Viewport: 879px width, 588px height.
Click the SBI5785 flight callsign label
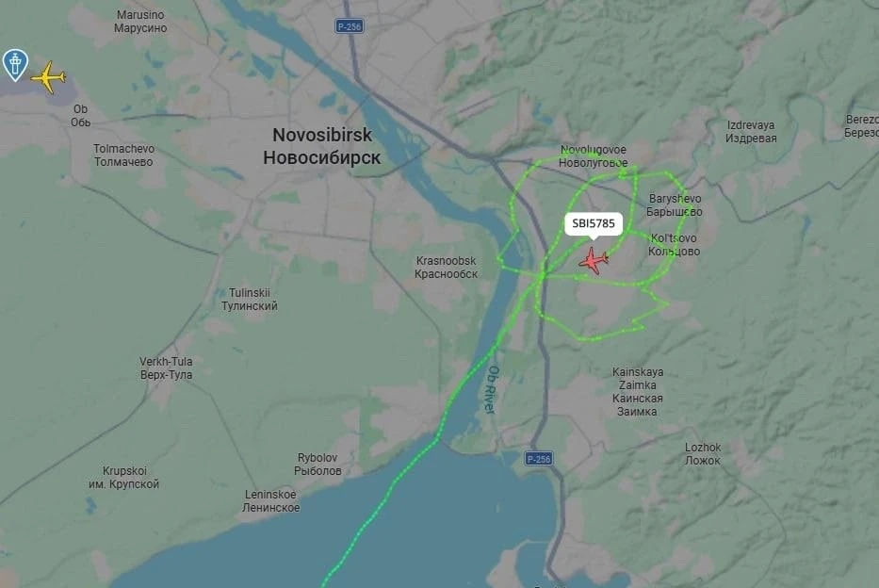(594, 223)
